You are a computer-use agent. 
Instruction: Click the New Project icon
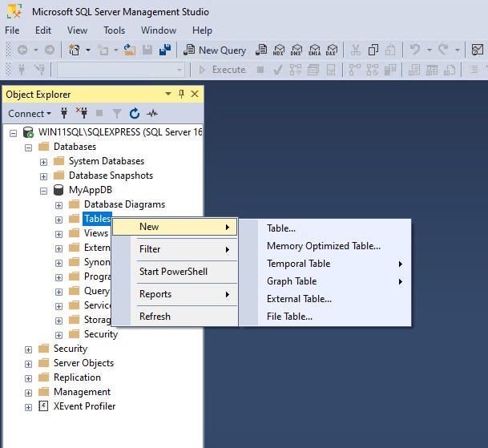(x=74, y=50)
